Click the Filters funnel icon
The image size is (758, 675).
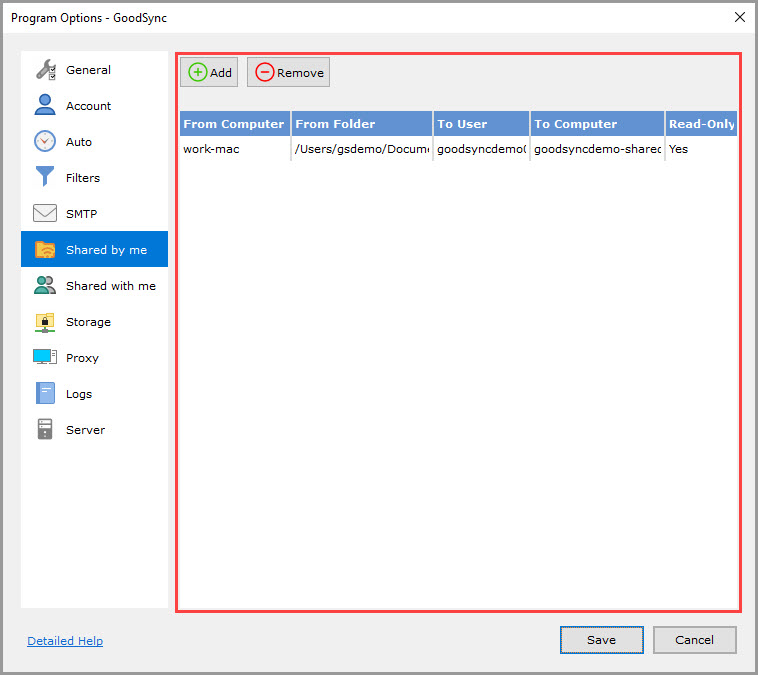pyautogui.click(x=45, y=176)
